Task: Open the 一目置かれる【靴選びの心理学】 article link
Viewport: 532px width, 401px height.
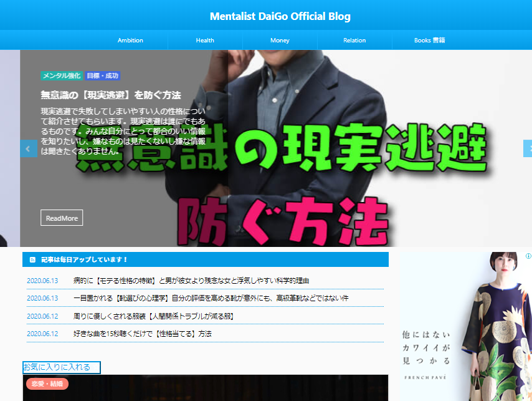Action: 211,298
